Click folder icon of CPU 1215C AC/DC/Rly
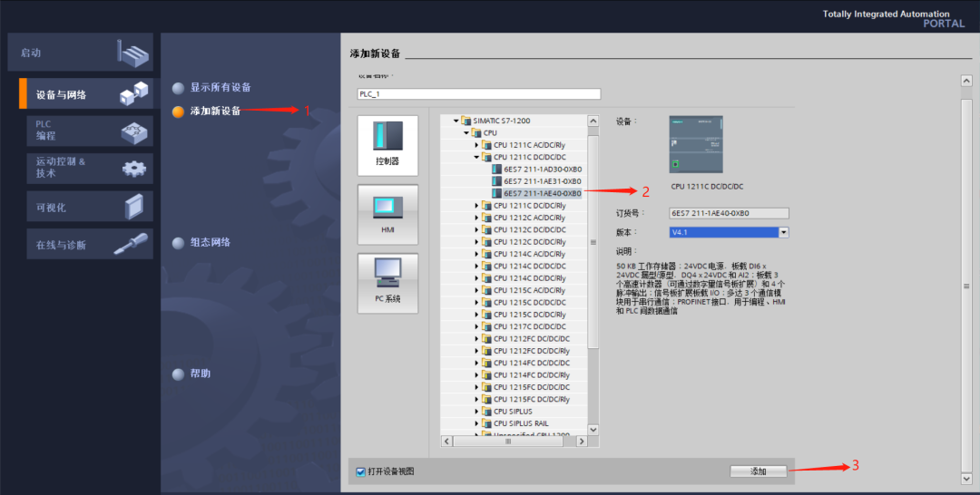This screenshot has height=495, width=980. (x=487, y=290)
